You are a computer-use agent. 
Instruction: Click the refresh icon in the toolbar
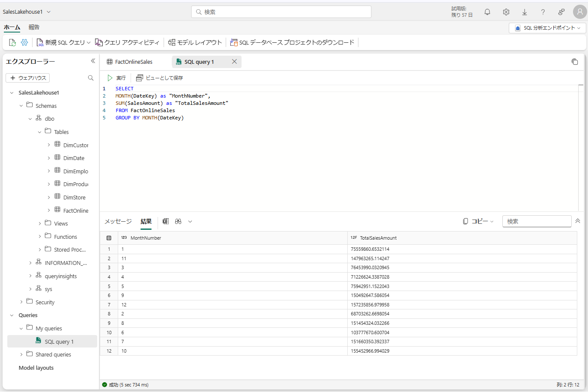pyautogui.click(x=12, y=42)
